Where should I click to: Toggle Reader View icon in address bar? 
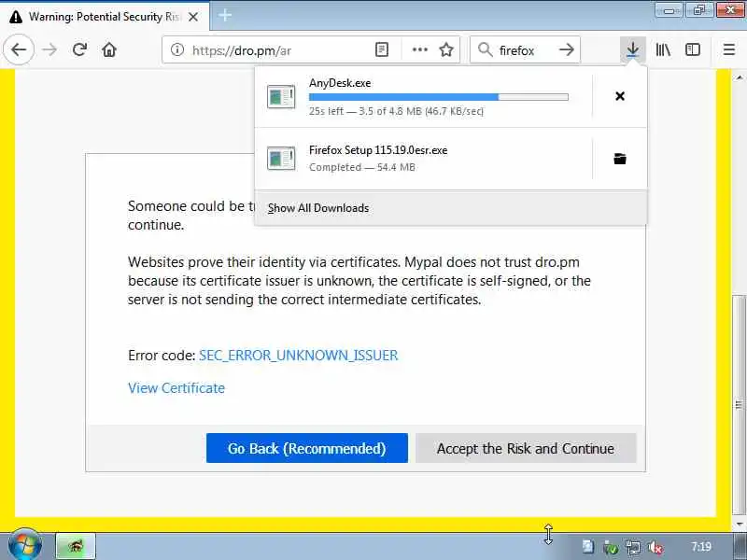[382, 49]
